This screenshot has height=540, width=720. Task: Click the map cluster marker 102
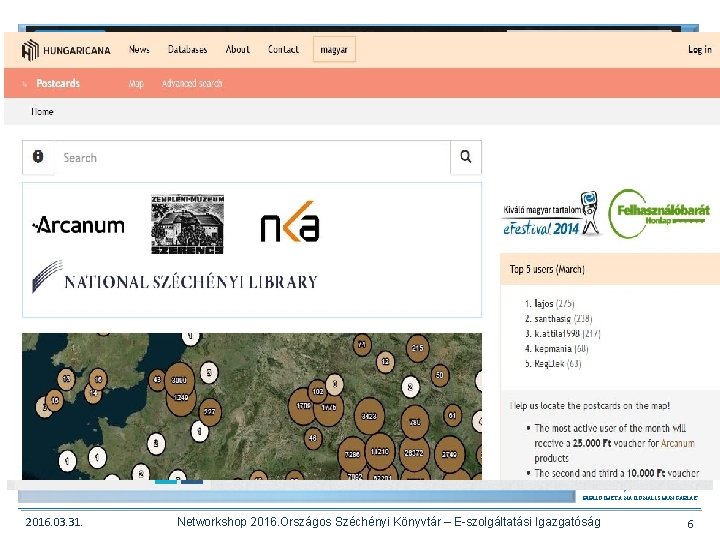(x=318, y=392)
